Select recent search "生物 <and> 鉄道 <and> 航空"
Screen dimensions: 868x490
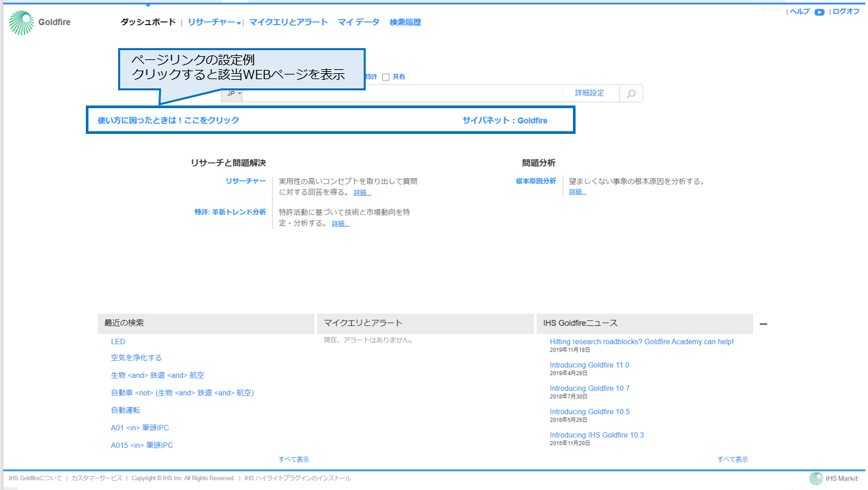point(158,375)
